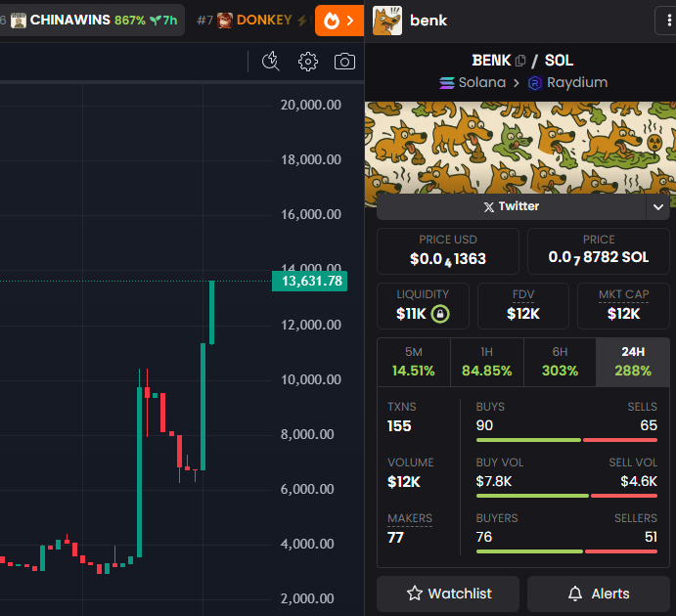Click the 8782 SOL price box
This screenshot has width=676, height=616.
pyautogui.click(x=599, y=251)
